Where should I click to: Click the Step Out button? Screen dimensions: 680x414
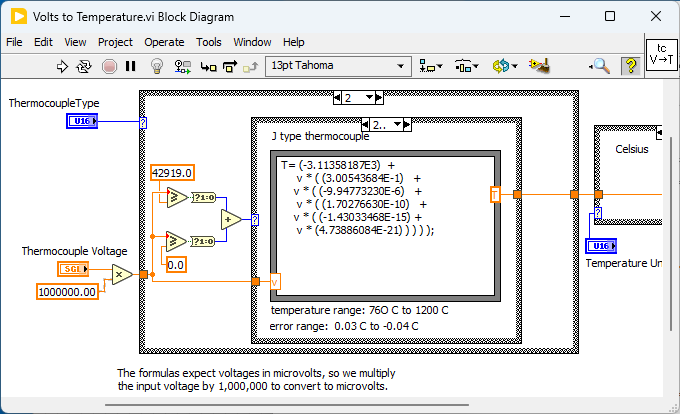point(251,67)
